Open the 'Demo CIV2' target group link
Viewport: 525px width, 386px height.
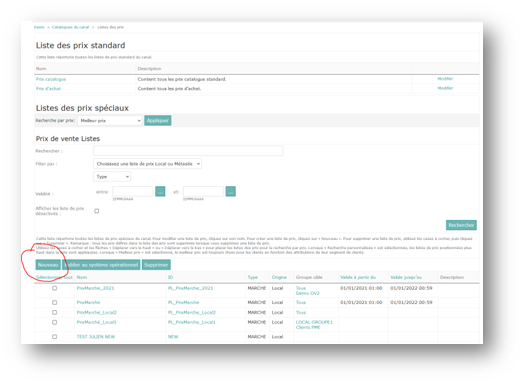[308, 293]
